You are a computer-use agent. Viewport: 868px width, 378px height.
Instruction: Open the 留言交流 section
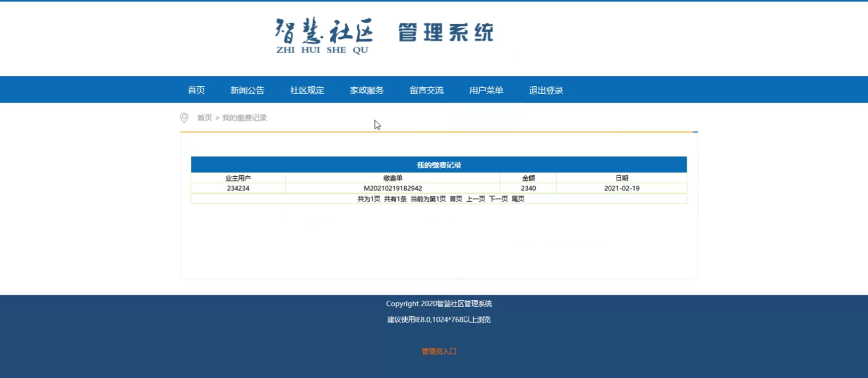(426, 90)
